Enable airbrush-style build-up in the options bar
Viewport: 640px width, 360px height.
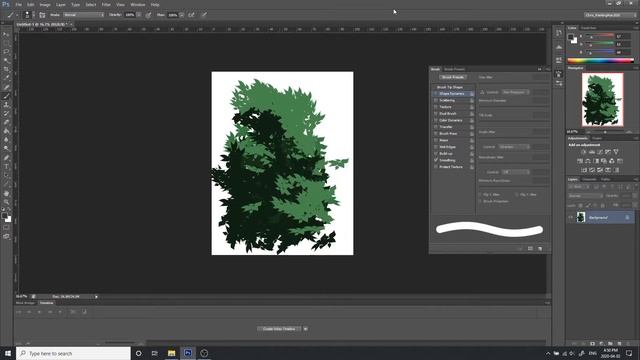pos(191,15)
